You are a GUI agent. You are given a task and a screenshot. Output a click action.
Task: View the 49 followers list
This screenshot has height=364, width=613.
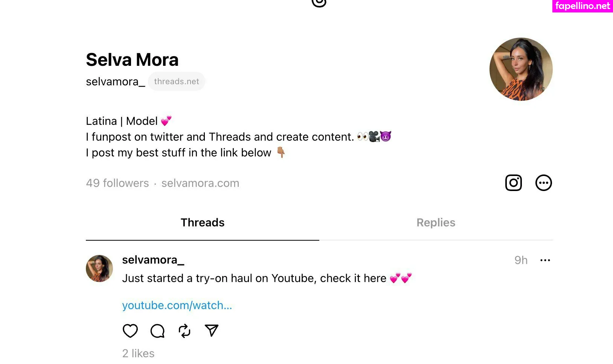[117, 183]
